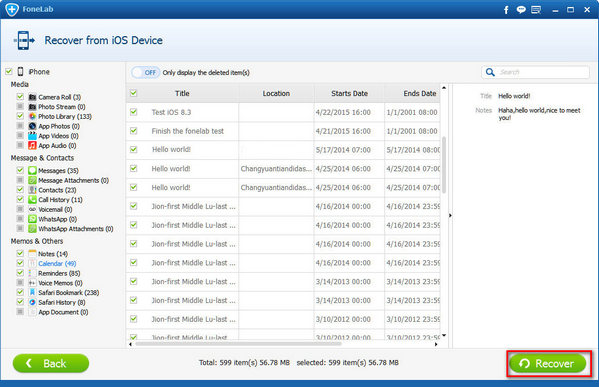The image size is (599, 387).
Task: Toggle Only display the deleted items switch
Action: 145,72
